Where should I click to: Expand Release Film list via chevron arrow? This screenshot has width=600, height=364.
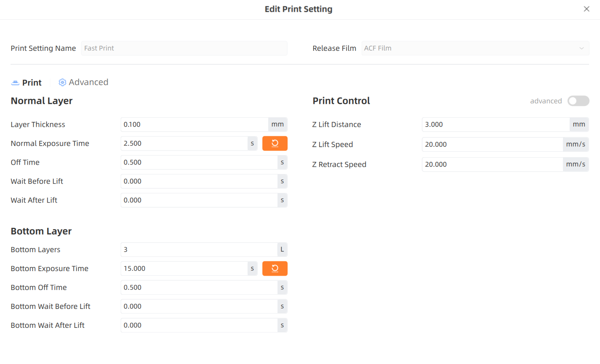(x=581, y=48)
